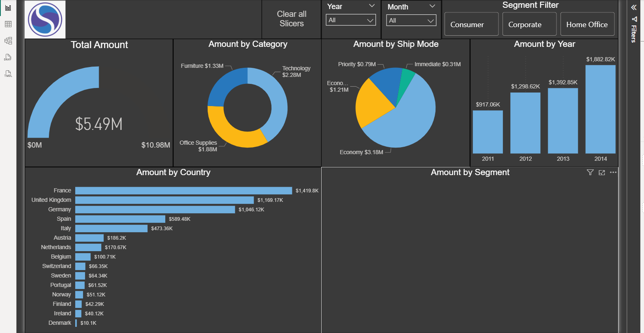Viewport: 644px width, 333px height.
Task: Click the Finland axis label
Action: [x=62, y=304]
